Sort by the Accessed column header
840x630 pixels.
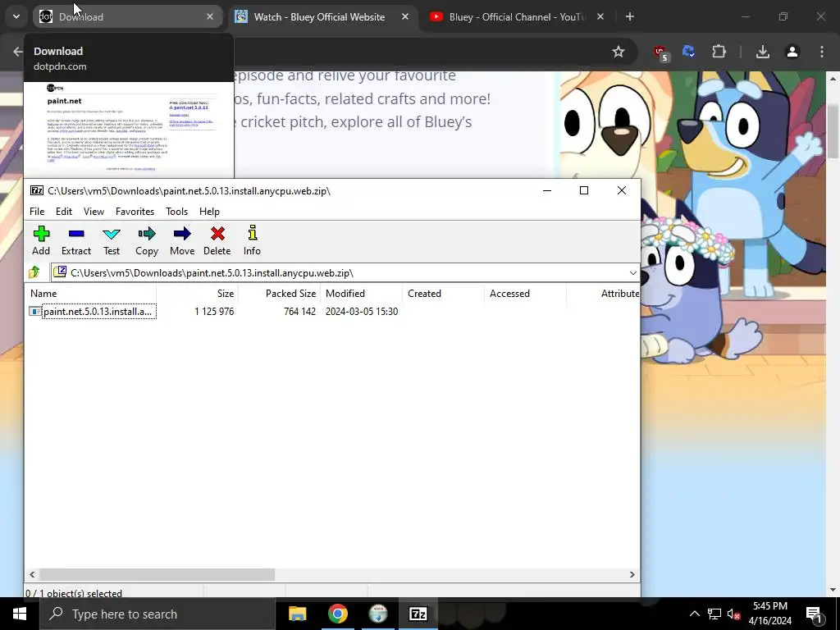pos(525,294)
